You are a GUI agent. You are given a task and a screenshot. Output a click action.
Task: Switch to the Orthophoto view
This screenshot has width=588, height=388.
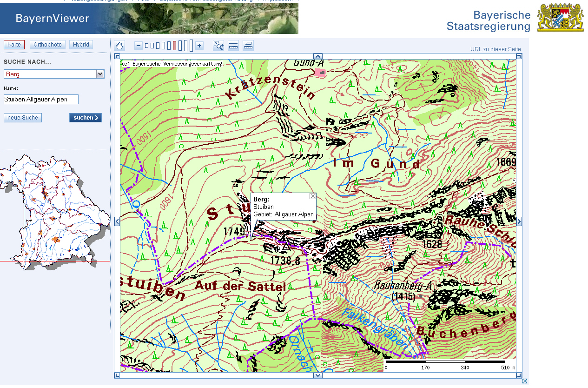tap(47, 45)
